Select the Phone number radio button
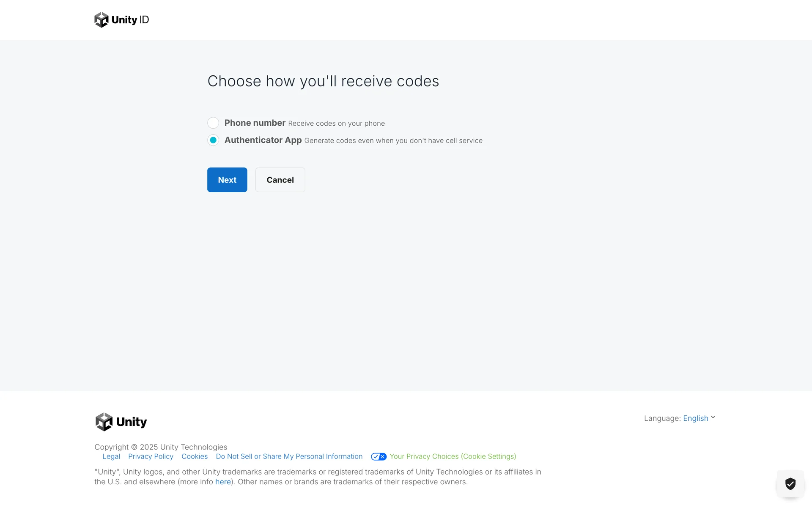The image size is (812, 508). pos(213,123)
